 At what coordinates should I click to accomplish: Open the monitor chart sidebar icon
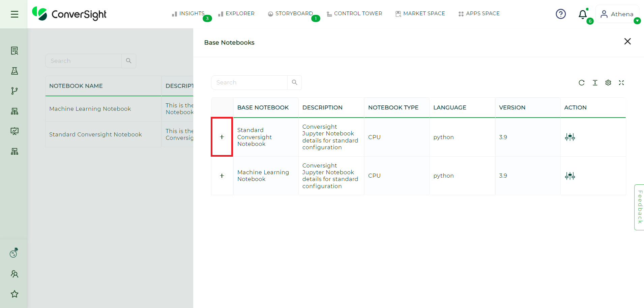tap(14, 131)
